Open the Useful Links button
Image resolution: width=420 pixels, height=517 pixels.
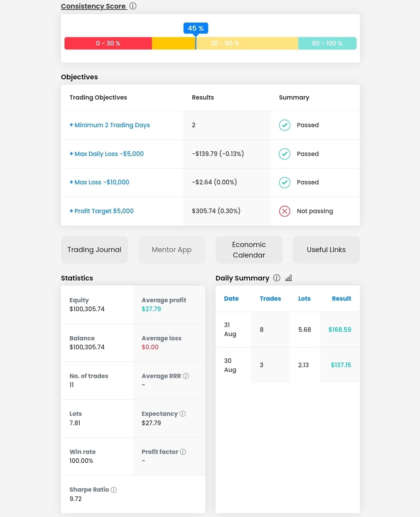point(326,250)
